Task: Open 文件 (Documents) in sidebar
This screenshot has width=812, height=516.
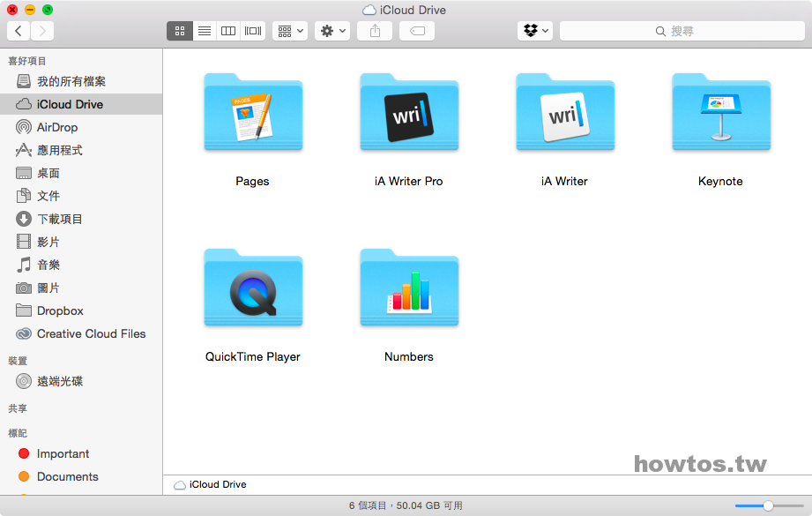Action: [x=81, y=196]
